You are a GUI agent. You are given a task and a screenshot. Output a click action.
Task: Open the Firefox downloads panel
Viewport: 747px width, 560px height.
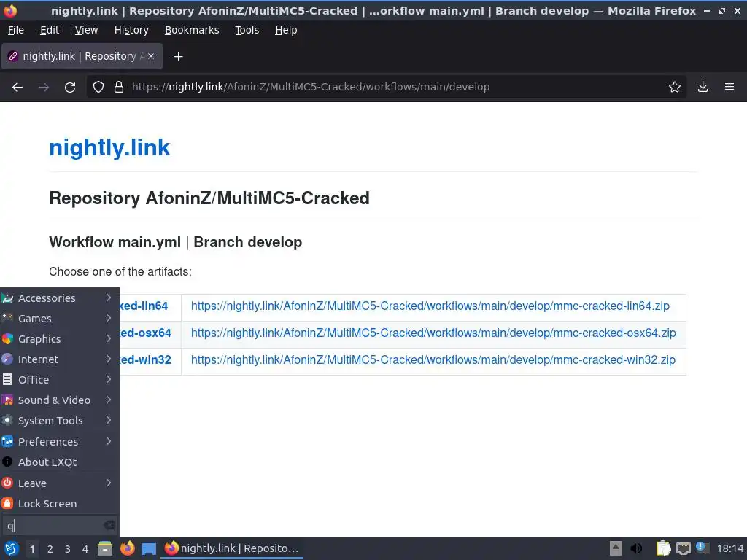click(x=703, y=87)
